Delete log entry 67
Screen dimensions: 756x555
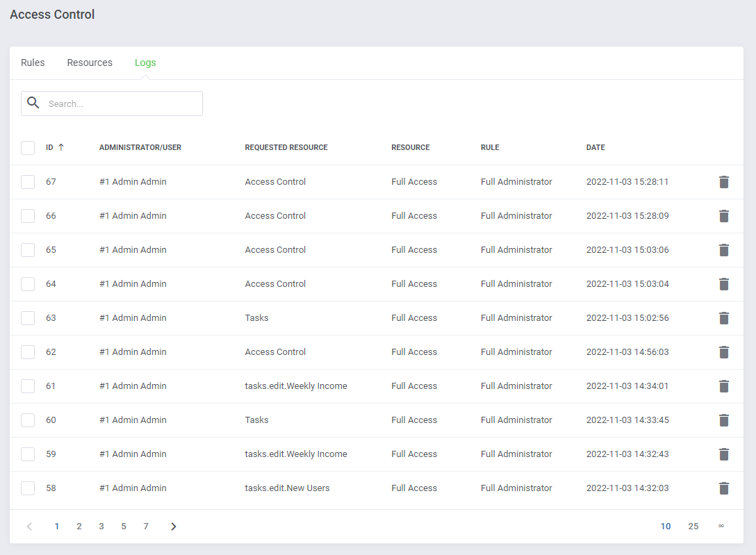pyautogui.click(x=724, y=182)
